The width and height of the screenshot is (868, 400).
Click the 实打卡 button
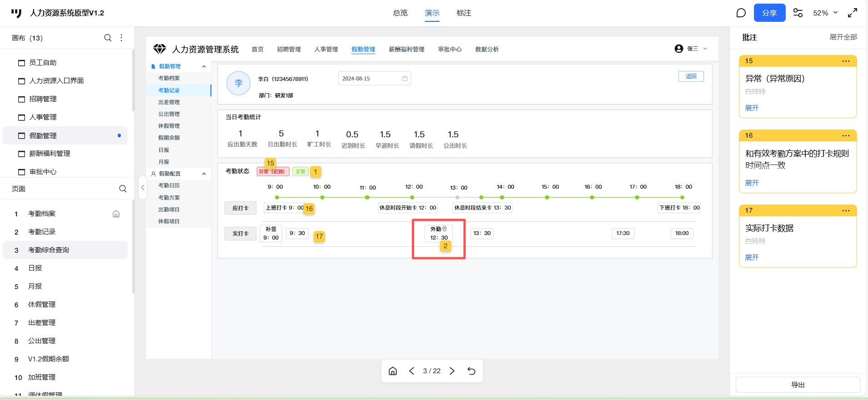[241, 234]
